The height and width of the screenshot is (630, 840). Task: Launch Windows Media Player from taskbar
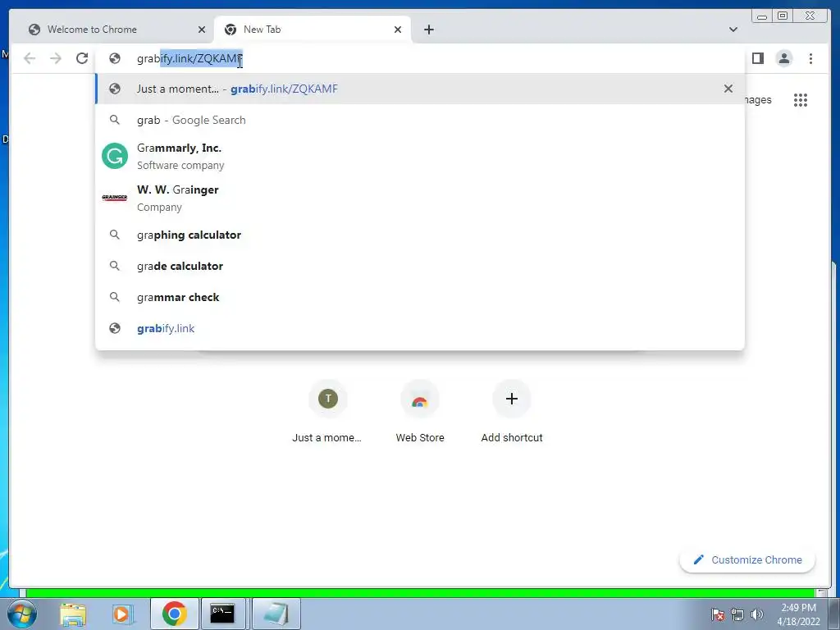click(x=121, y=614)
